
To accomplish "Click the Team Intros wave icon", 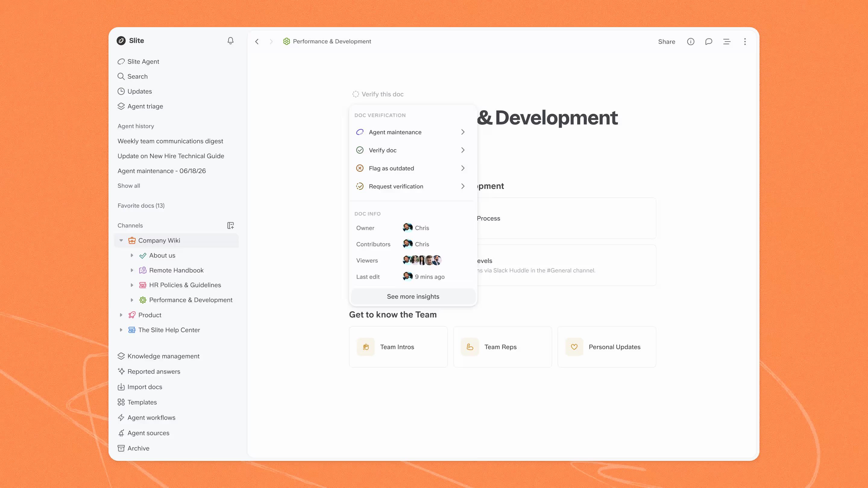I will tap(366, 347).
